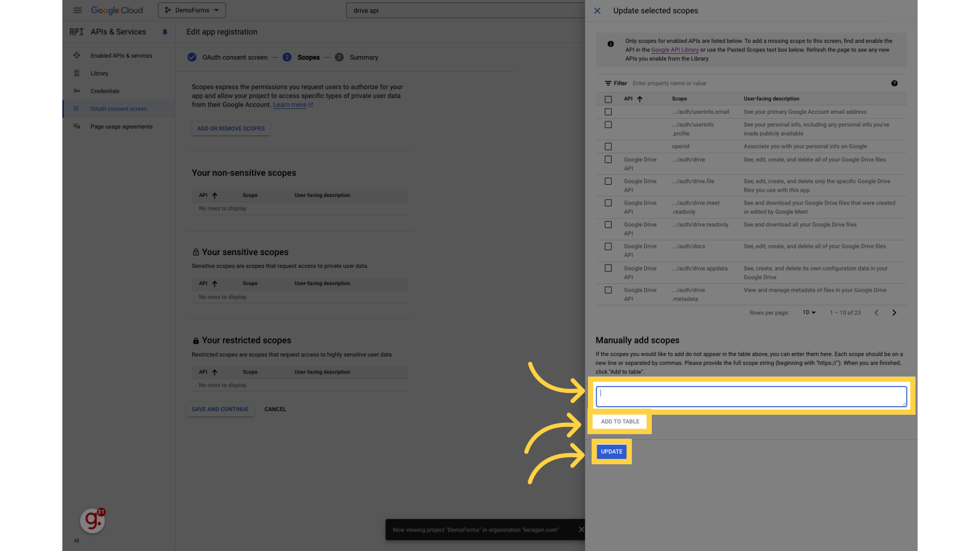Image resolution: width=980 pixels, height=551 pixels.
Task: Collapse the sidebar with the bottom arrow
Action: (77, 541)
